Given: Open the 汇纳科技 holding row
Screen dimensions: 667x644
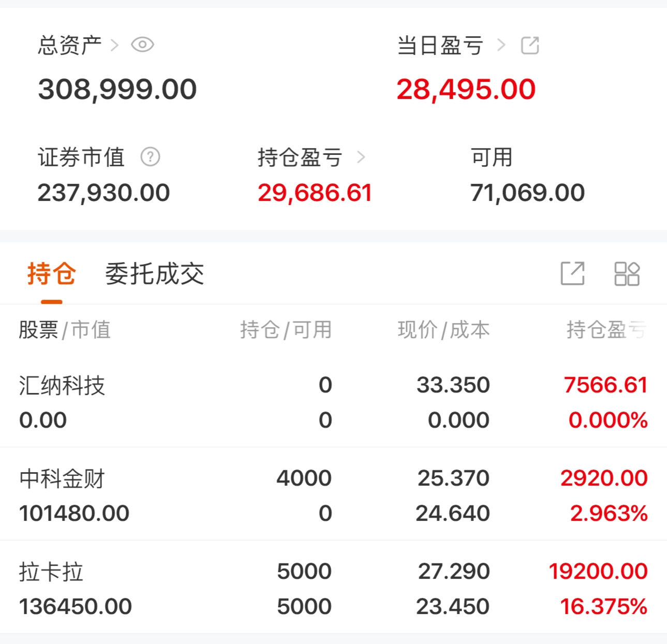Looking at the screenshot, I should [333, 402].
